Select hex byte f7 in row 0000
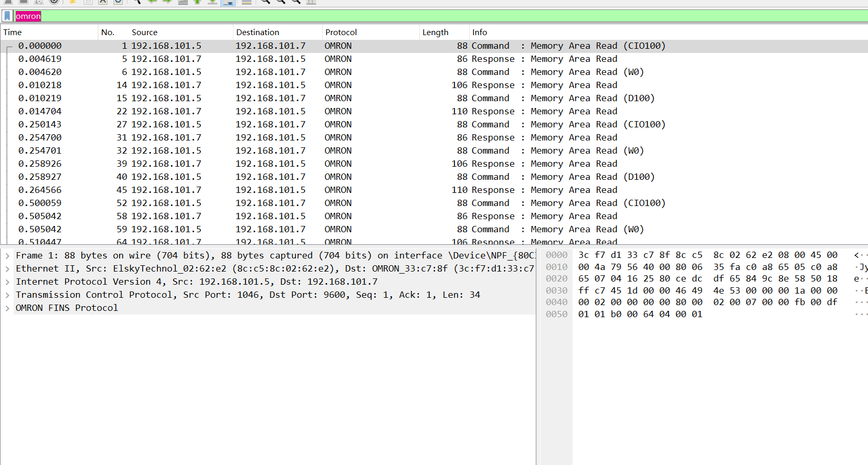 (x=600, y=255)
